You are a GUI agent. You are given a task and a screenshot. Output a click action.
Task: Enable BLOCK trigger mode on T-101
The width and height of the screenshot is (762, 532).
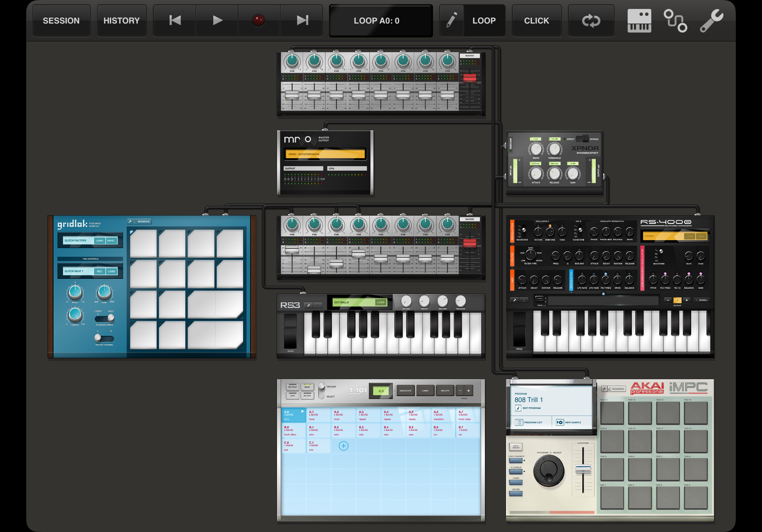[307, 395]
